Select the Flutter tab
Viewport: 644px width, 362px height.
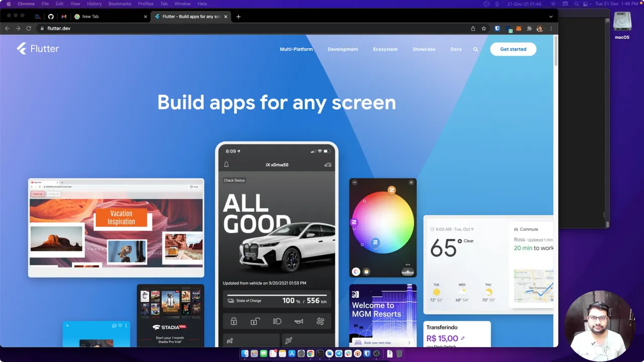191,17
